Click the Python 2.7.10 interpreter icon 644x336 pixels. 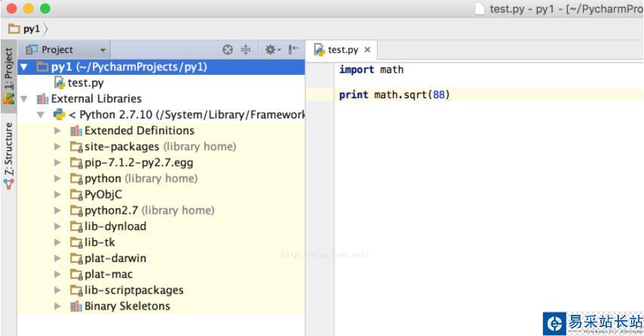(x=60, y=115)
